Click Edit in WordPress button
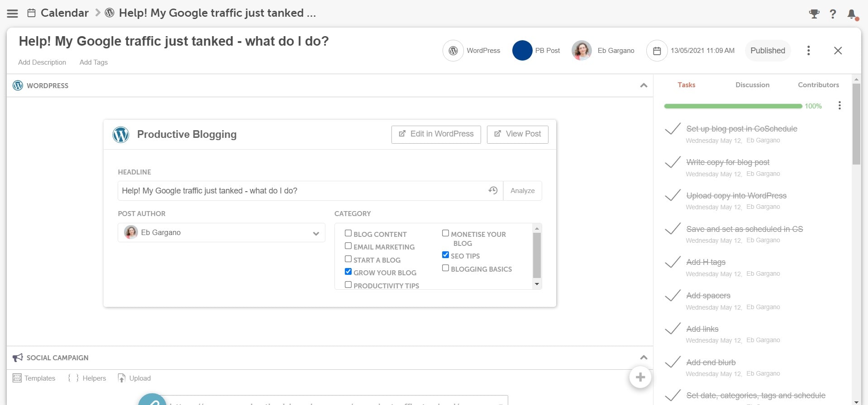Image resolution: width=868 pixels, height=405 pixels. click(436, 134)
